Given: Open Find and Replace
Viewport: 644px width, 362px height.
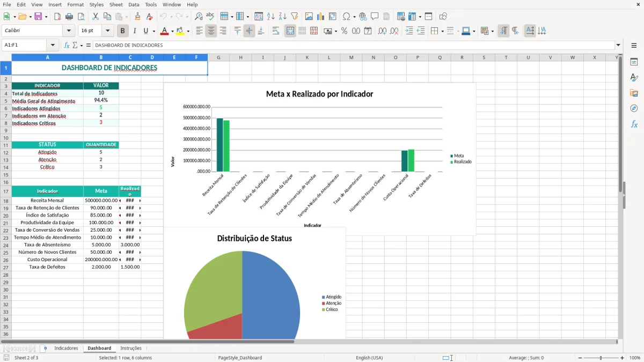Looking at the screenshot, I should [x=199, y=17].
